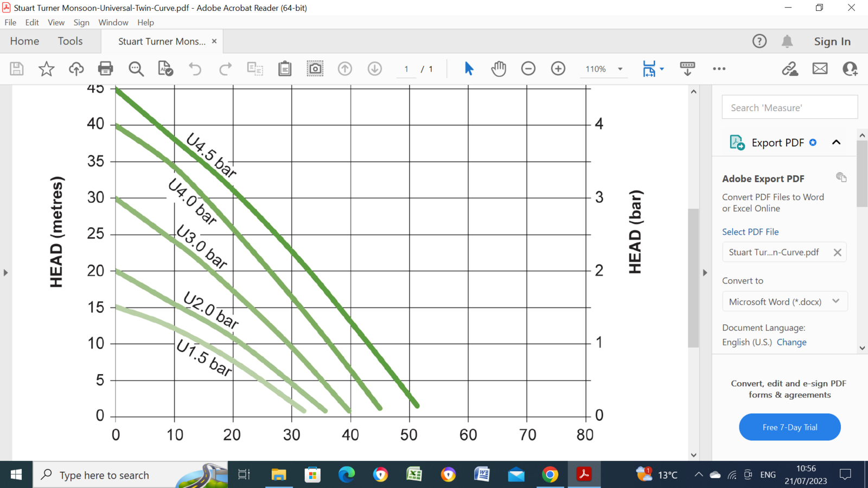This screenshot has width=868, height=488.
Task: Click the Search 'Measure' input field
Action: point(789,107)
